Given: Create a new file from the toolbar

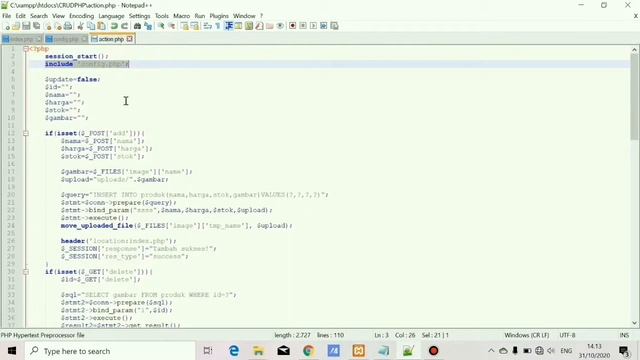Looking at the screenshot, I should (x=7, y=26).
